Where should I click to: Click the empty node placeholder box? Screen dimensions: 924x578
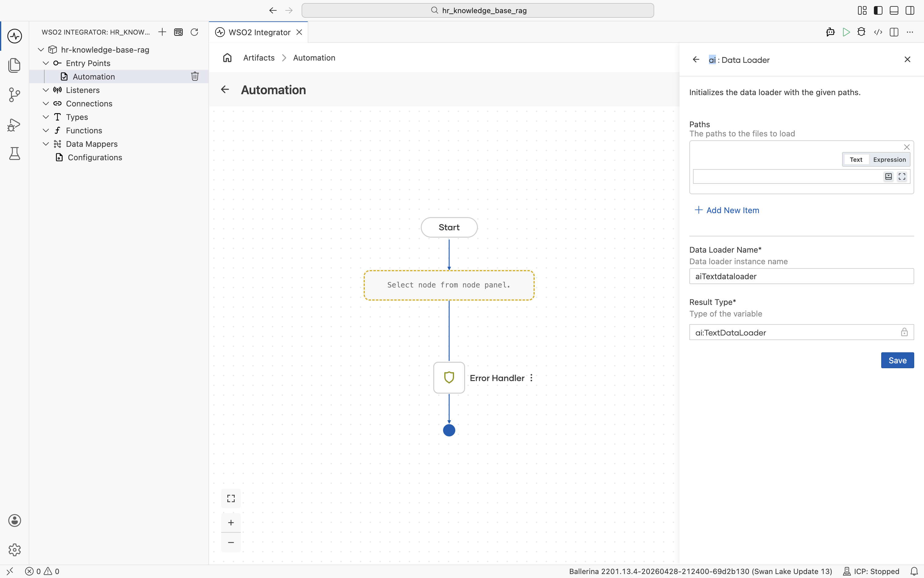click(x=449, y=285)
